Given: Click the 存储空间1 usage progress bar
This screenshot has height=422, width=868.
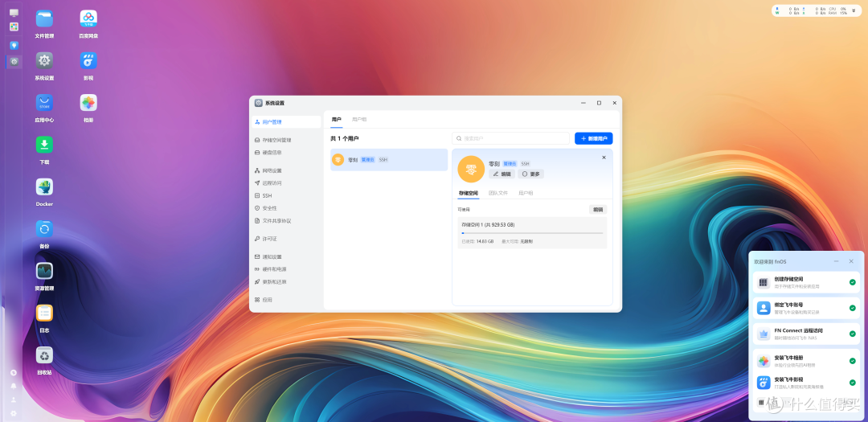Looking at the screenshot, I should pos(532,233).
